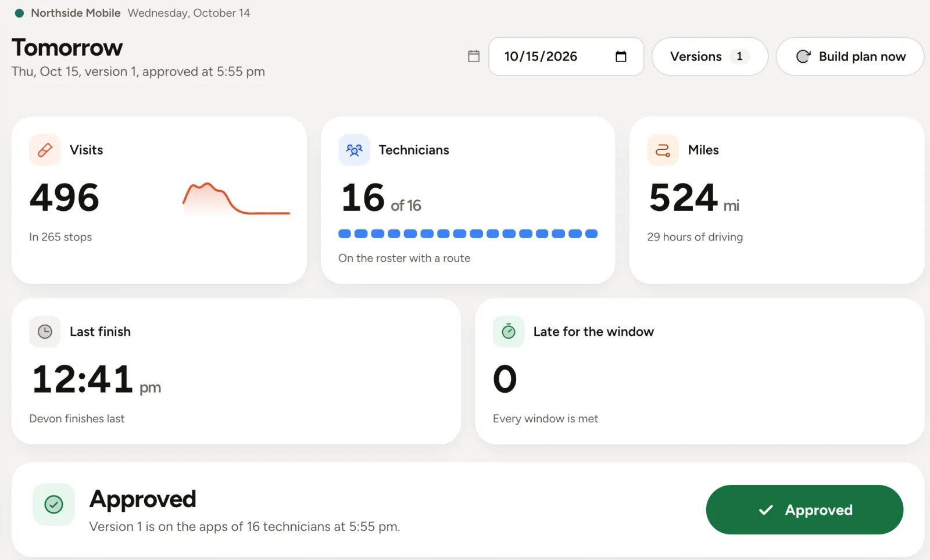Viewport: 930px width, 560px height.
Task: Click the Miles card title
Action: coord(703,150)
